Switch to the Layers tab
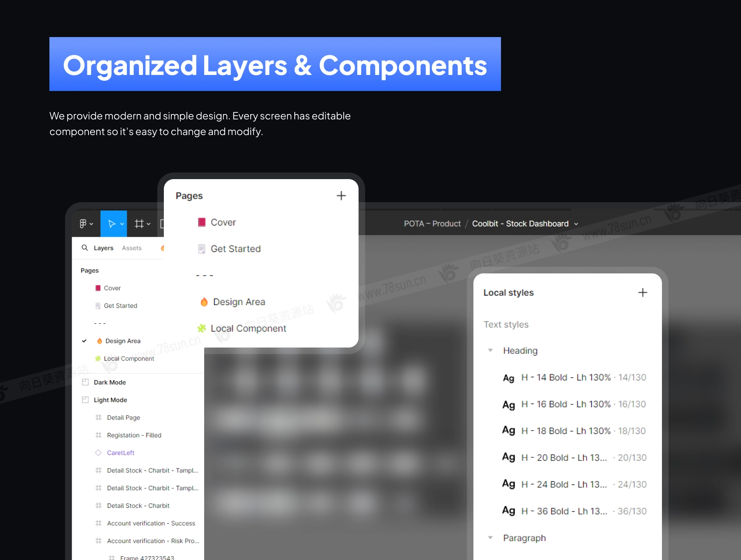741x560 pixels. pyautogui.click(x=103, y=248)
